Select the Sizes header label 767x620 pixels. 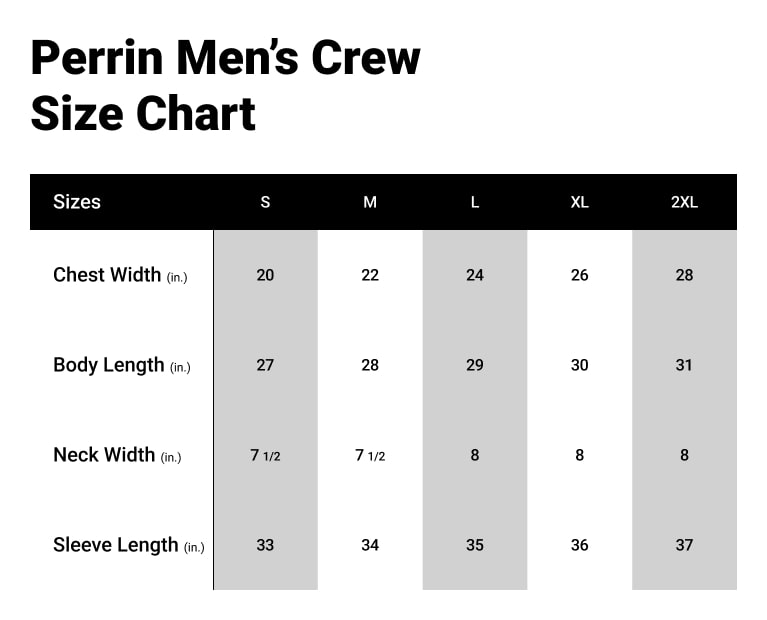pos(77,202)
